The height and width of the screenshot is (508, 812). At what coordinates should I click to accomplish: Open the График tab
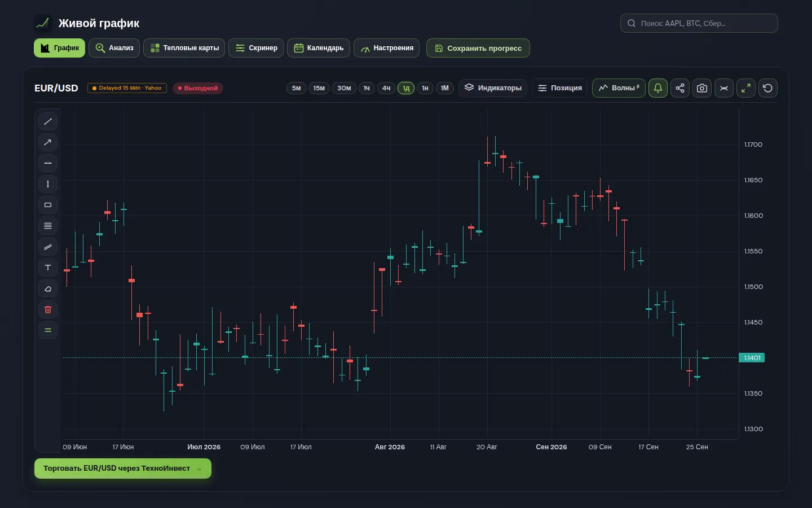pyautogui.click(x=60, y=48)
